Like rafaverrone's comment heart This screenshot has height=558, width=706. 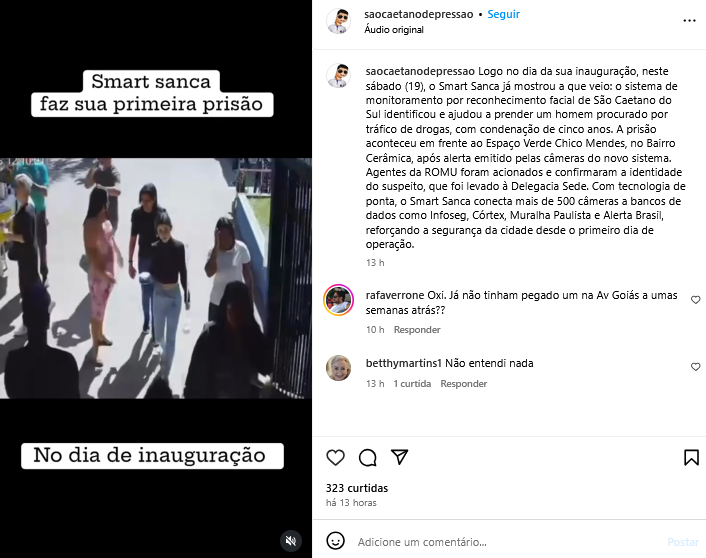(x=696, y=300)
